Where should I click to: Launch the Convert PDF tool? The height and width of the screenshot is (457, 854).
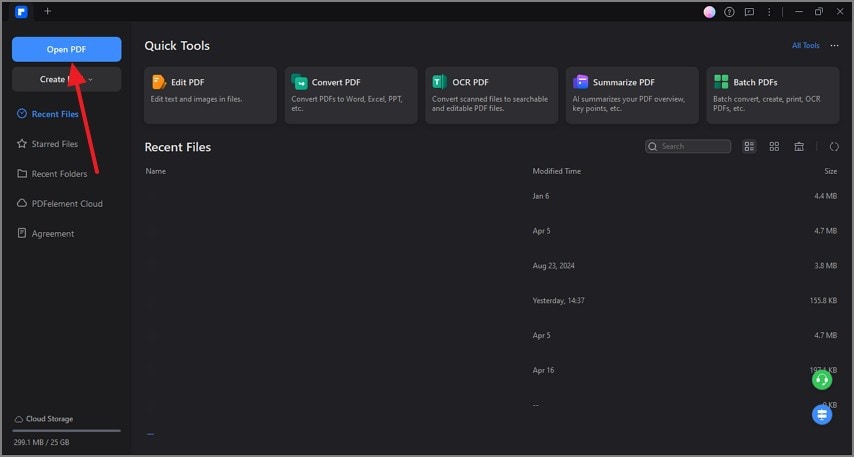pyautogui.click(x=350, y=95)
